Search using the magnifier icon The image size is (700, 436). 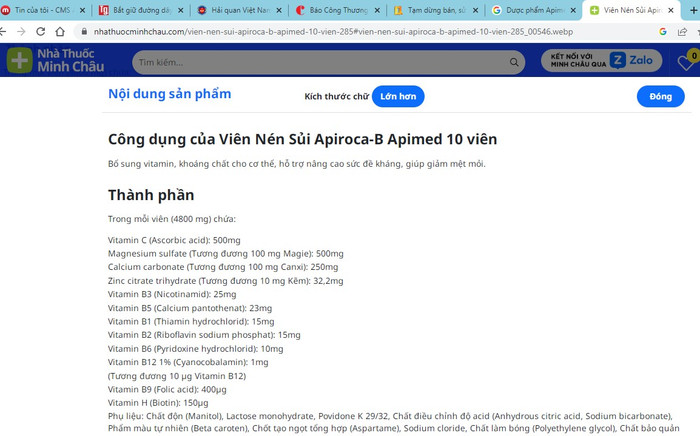click(514, 62)
